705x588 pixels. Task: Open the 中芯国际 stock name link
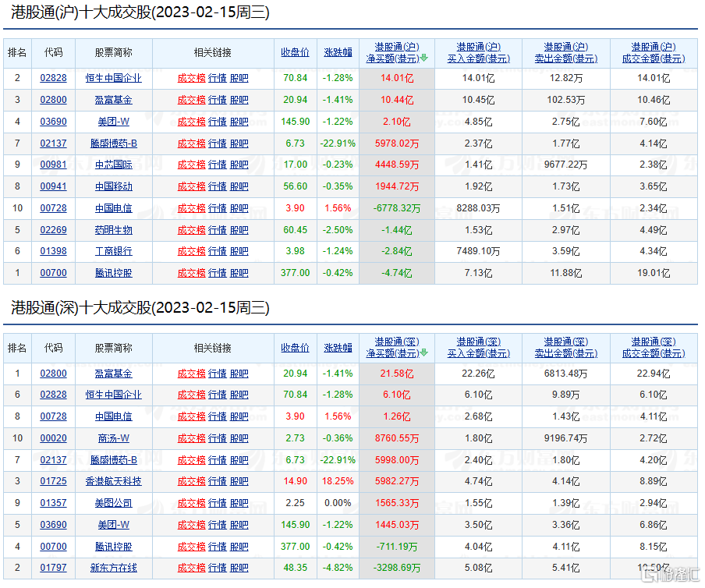tap(113, 165)
